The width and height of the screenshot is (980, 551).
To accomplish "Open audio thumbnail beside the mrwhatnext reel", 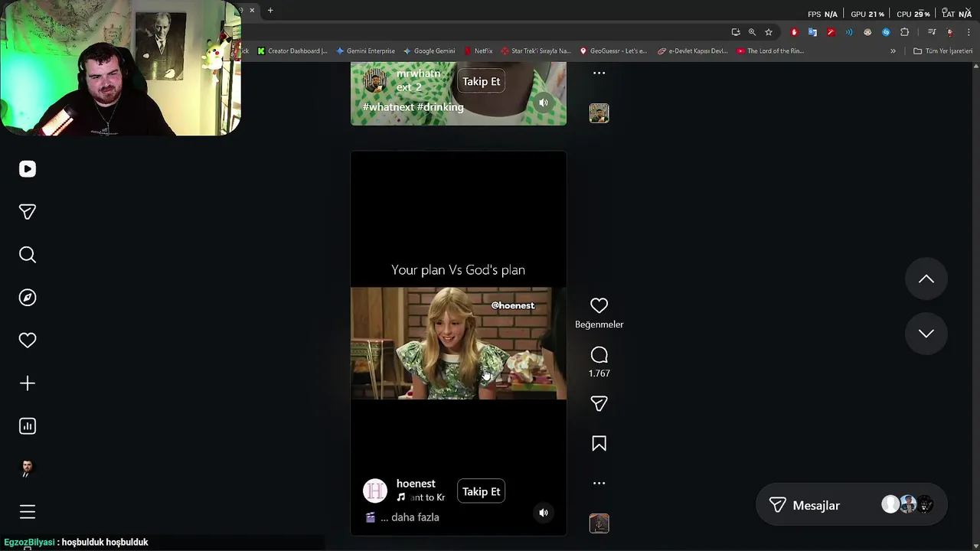I will tap(599, 113).
